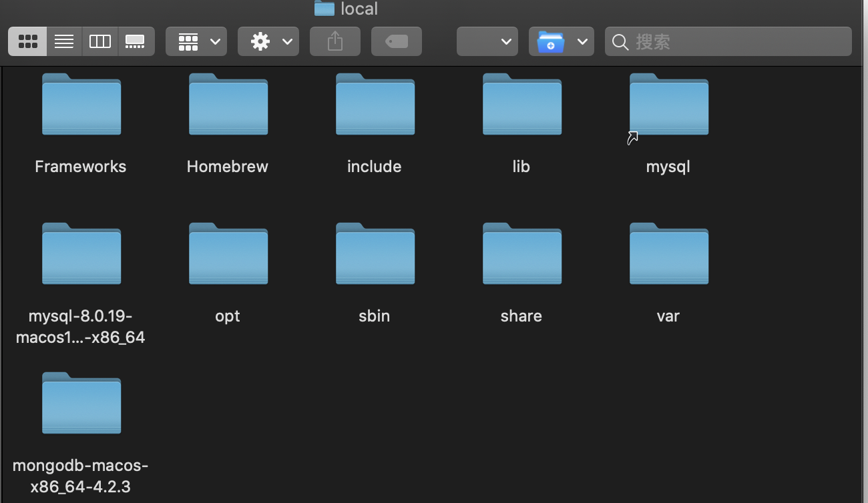Switch to gallery view mode

[136, 41]
